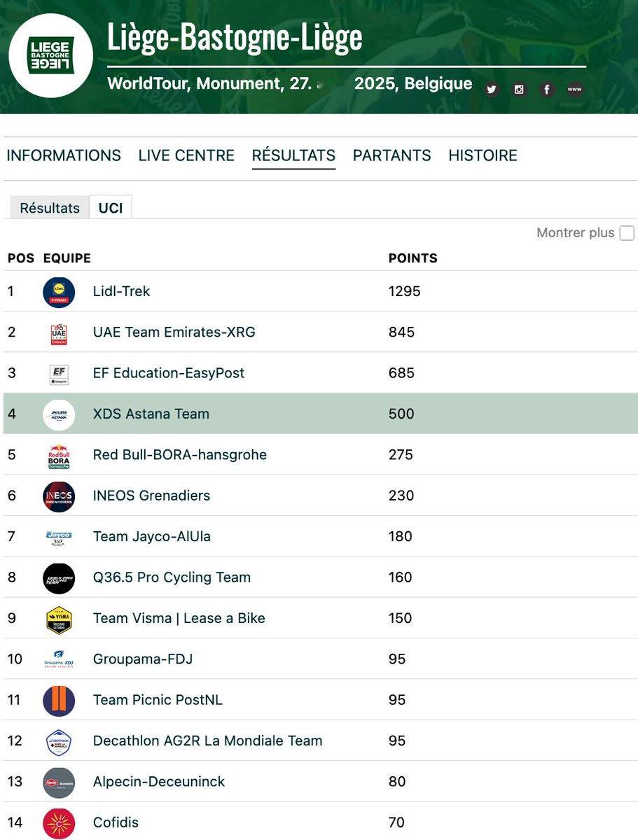Open the HISTOIRE menu item
638x840 pixels.
click(x=483, y=155)
